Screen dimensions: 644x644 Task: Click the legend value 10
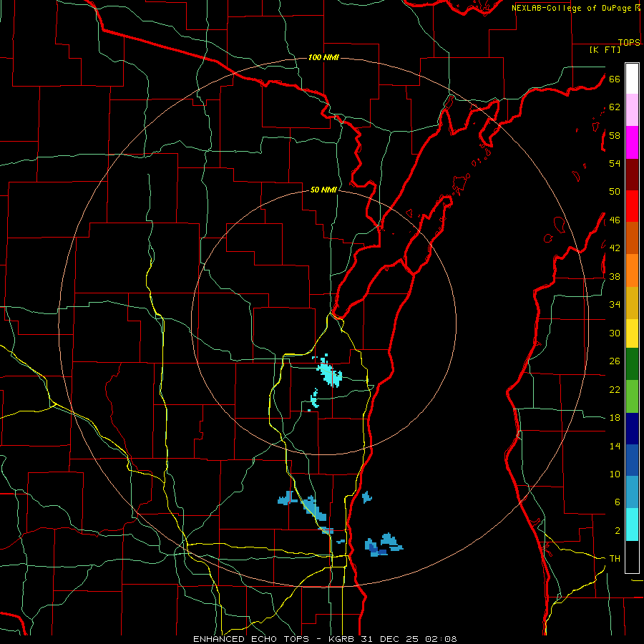[615, 474]
